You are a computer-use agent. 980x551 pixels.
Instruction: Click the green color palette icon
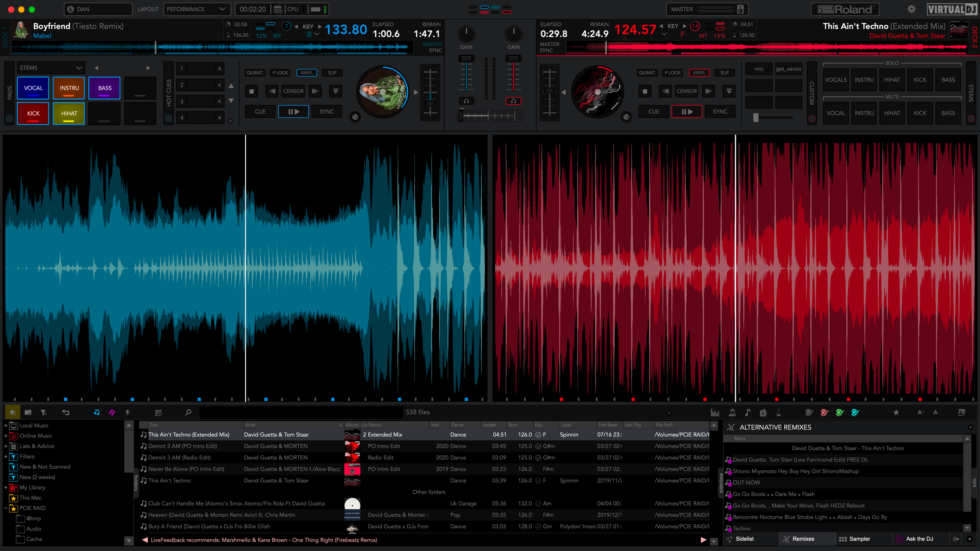click(x=840, y=412)
